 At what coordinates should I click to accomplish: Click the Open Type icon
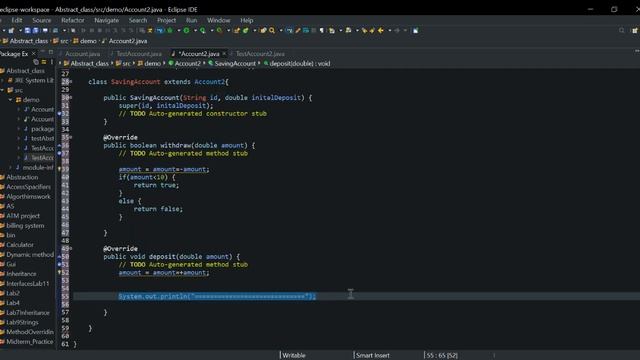[263, 31]
